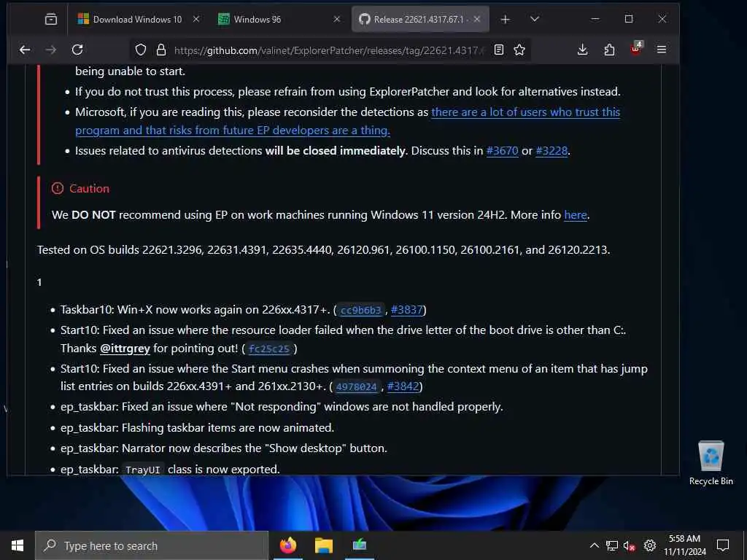This screenshot has height=560, width=747.
Task: Click the Narrator 'Show desktop' bullet text
Action: coord(223,448)
